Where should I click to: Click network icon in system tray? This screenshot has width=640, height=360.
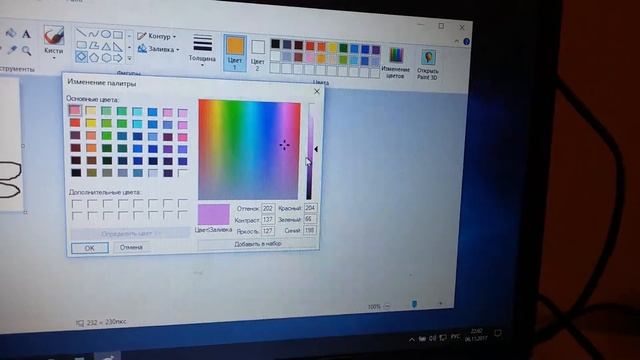point(443,338)
